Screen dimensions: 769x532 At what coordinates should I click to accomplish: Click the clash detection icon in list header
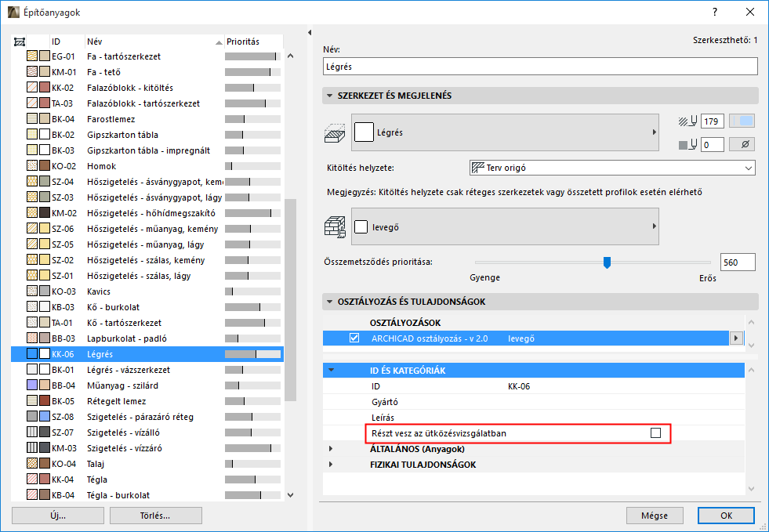pos(20,41)
